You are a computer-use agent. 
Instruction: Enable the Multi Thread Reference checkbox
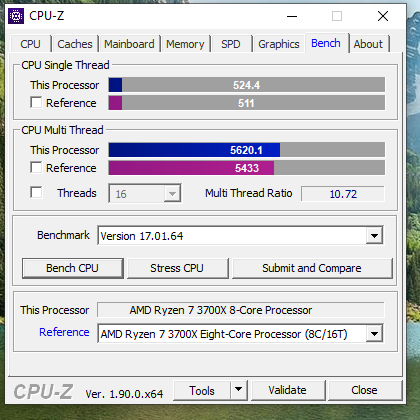point(36,167)
